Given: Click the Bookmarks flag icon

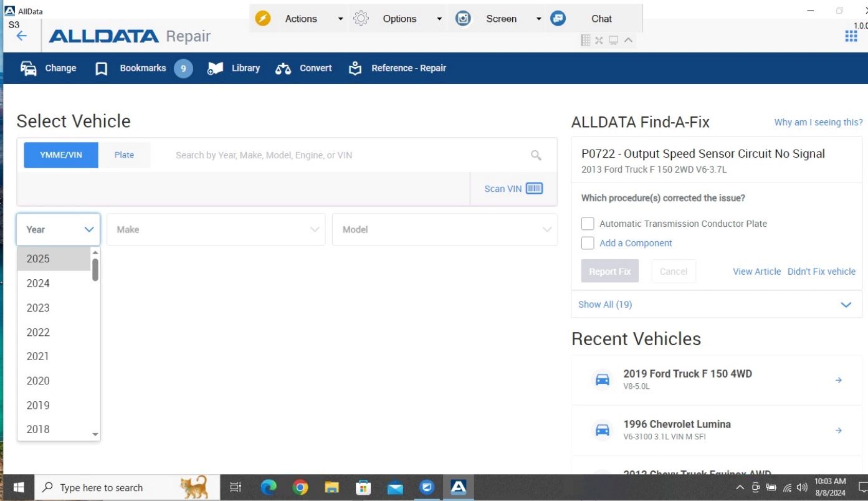Looking at the screenshot, I should [x=102, y=69].
